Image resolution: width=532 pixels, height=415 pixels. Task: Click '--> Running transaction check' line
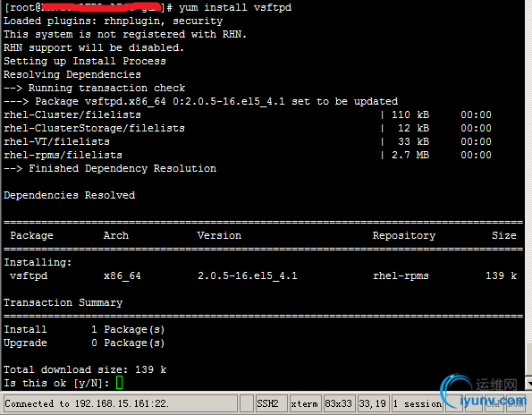[94, 88]
